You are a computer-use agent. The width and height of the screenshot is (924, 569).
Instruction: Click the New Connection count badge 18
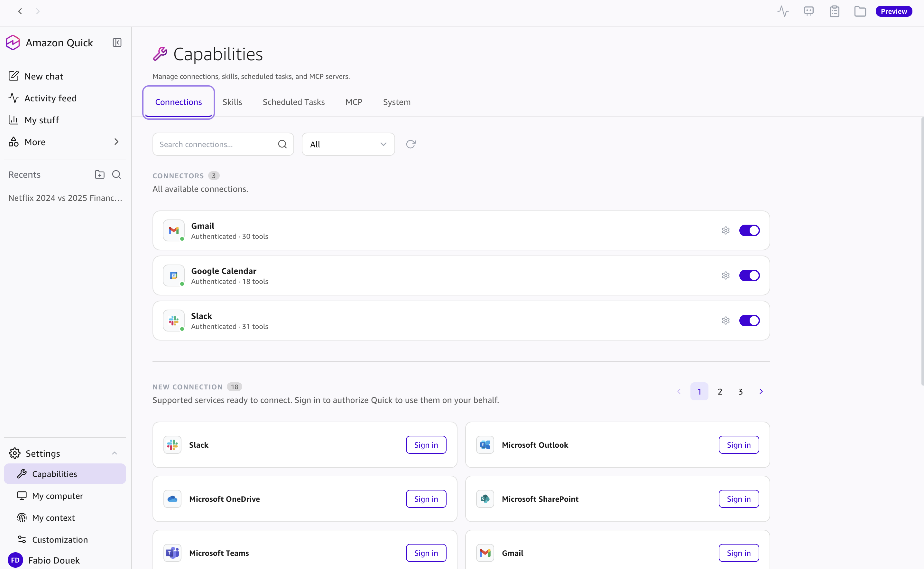point(235,387)
